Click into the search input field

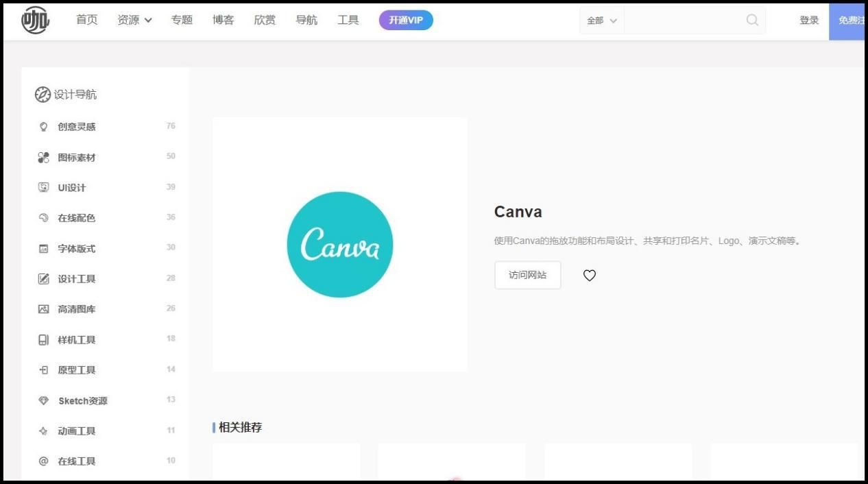[x=684, y=21]
